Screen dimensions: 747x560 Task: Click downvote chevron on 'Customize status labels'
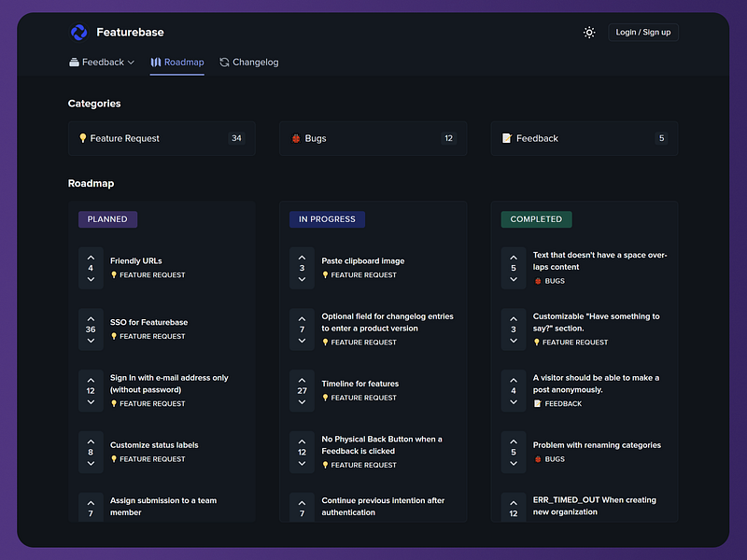pyautogui.click(x=90, y=465)
